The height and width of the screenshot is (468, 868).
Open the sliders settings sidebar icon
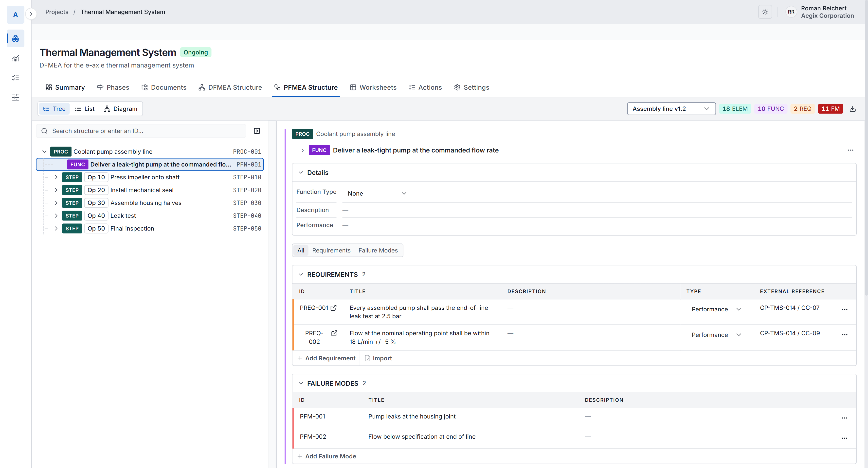[x=16, y=98]
